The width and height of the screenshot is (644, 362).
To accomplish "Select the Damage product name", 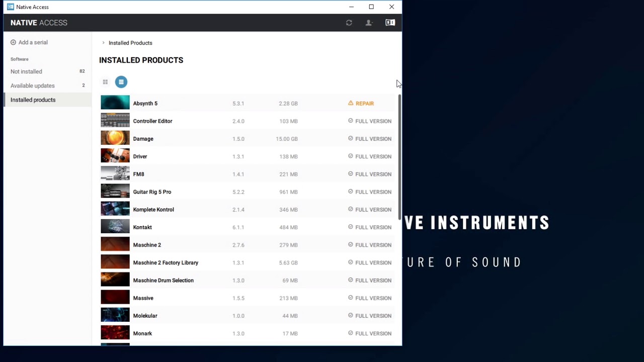I will click(143, 139).
